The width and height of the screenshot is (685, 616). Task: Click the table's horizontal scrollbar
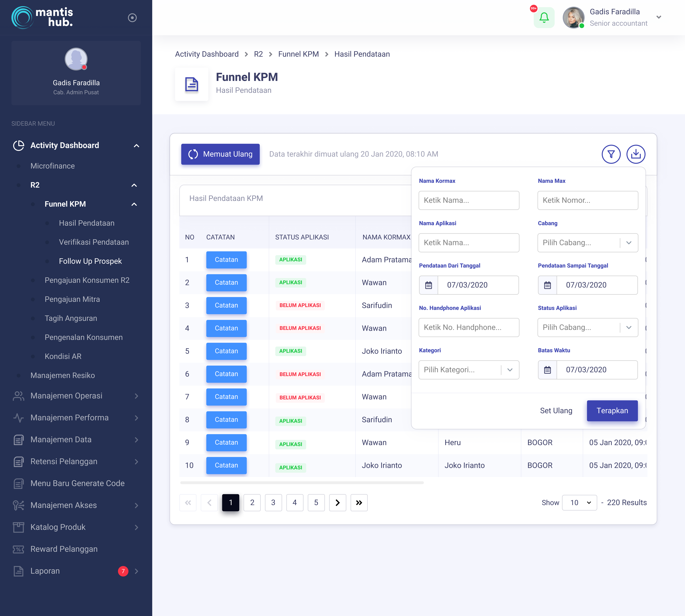point(301,483)
